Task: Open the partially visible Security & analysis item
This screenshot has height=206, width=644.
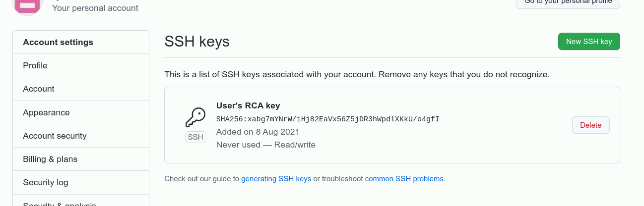Action: (81, 201)
